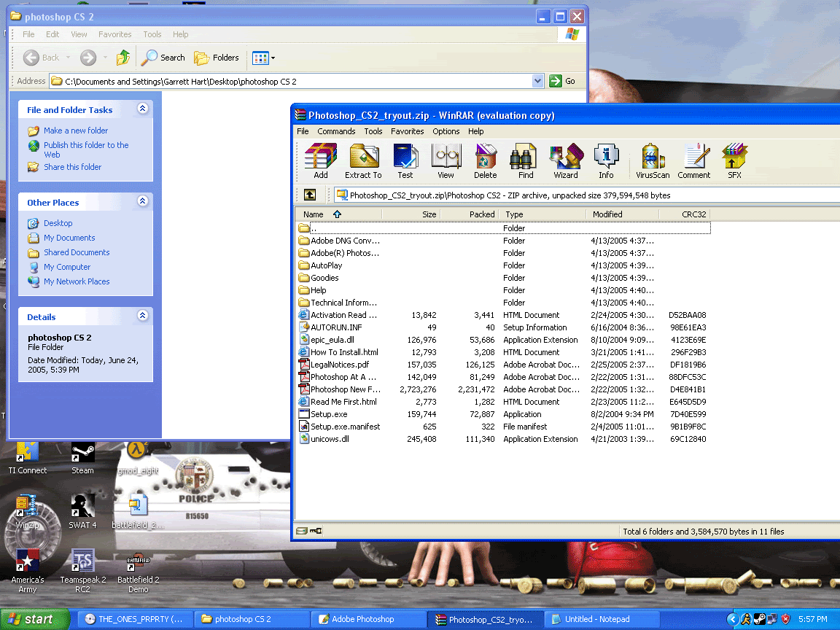Click the Add button in WinRAR toolbar

(x=320, y=160)
